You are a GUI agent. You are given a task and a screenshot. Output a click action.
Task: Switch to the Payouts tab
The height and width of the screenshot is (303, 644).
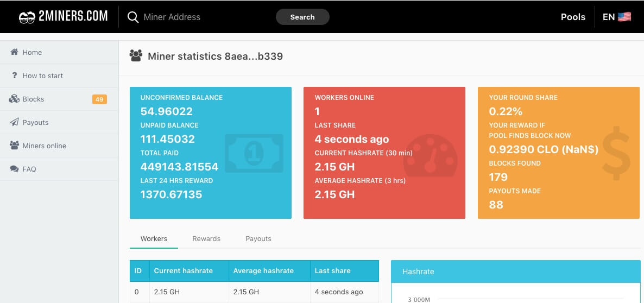click(258, 238)
